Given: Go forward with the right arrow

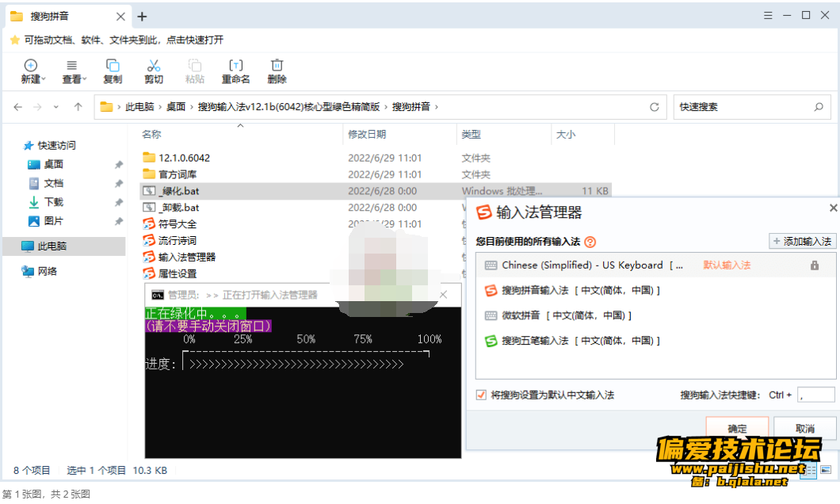Looking at the screenshot, I should (37, 107).
